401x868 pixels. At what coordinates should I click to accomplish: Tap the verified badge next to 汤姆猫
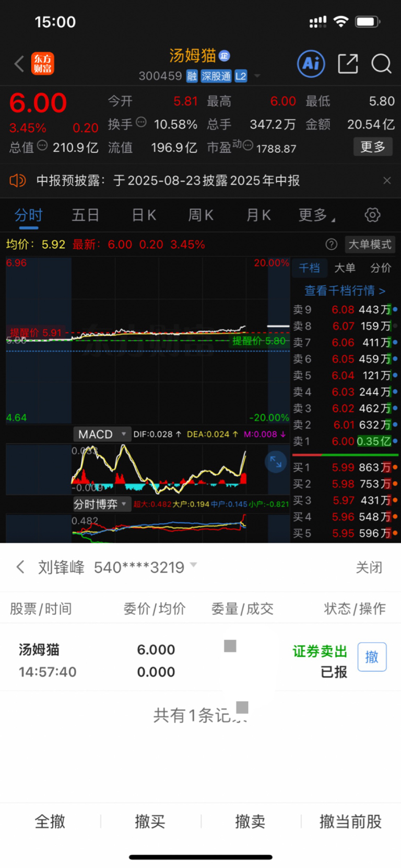[x=225, y=56]
